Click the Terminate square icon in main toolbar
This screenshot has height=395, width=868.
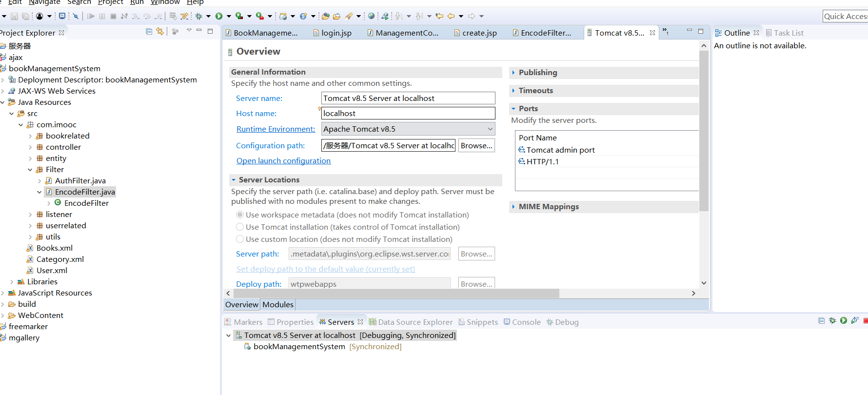click(x=113, y=16)
